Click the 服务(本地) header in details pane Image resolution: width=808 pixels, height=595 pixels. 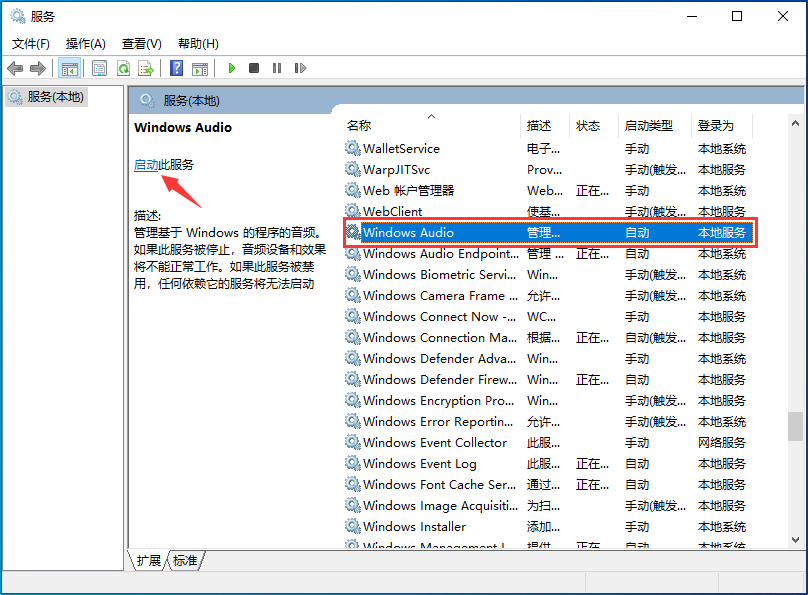[191, 100]
